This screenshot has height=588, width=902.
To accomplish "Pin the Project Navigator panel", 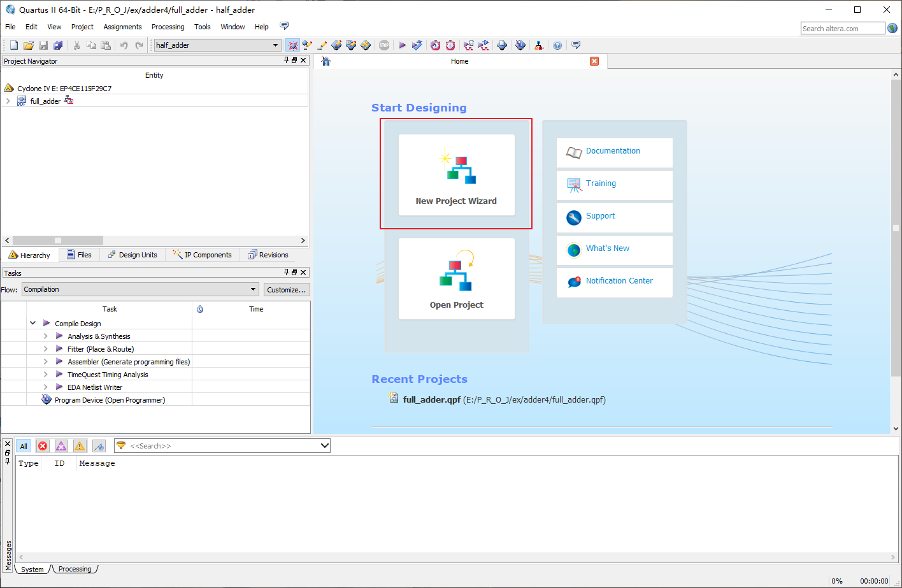I will 286,60.
